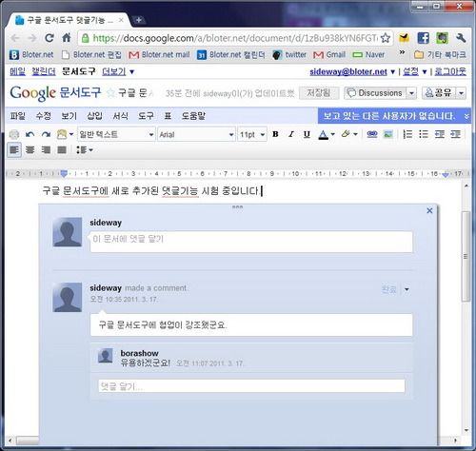Open the 보기 menu
476x451 pixels.
(69, 116)
